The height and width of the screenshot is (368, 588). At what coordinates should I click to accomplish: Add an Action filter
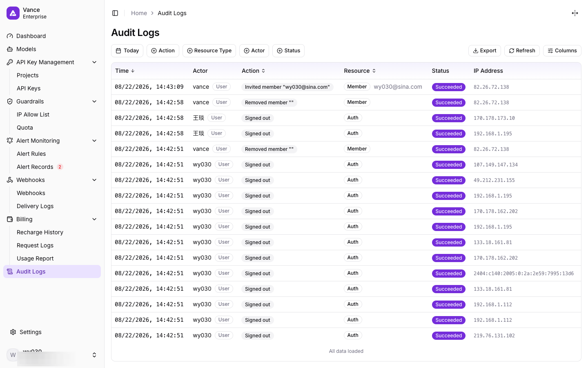point(163,51)
